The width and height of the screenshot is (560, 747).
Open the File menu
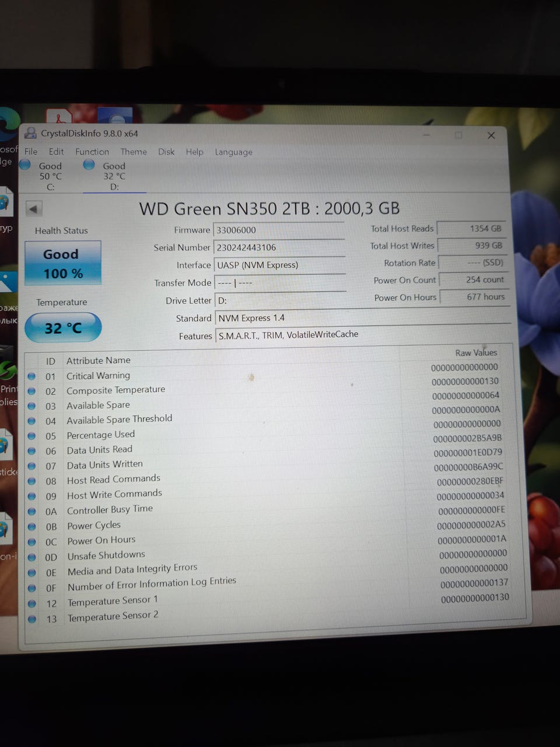click(31, 151)
